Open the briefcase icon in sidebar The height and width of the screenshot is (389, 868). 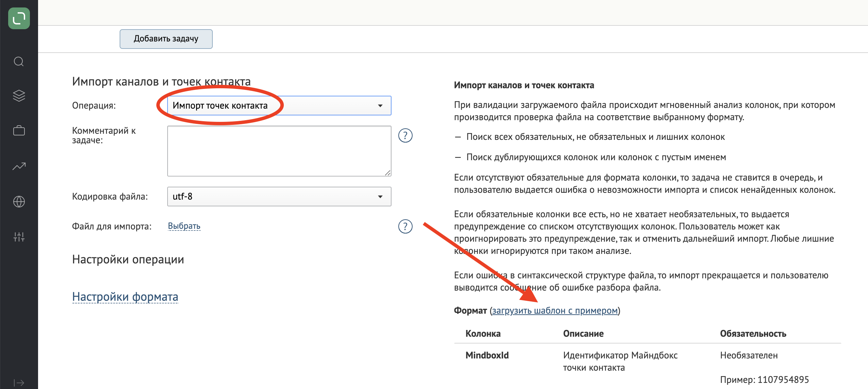click(19, 130)
